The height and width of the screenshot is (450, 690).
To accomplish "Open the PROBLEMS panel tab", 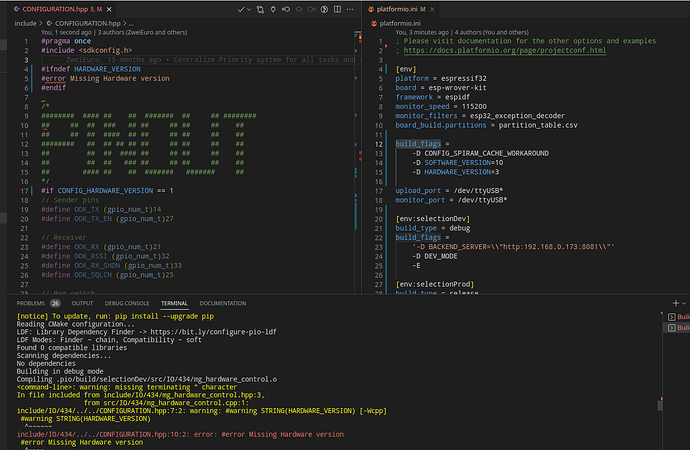I will [31, 304].
